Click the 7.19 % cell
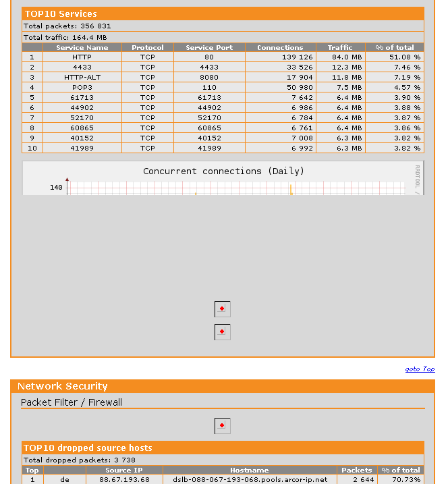This screenshot has width=448, height=484. [395, 77]
